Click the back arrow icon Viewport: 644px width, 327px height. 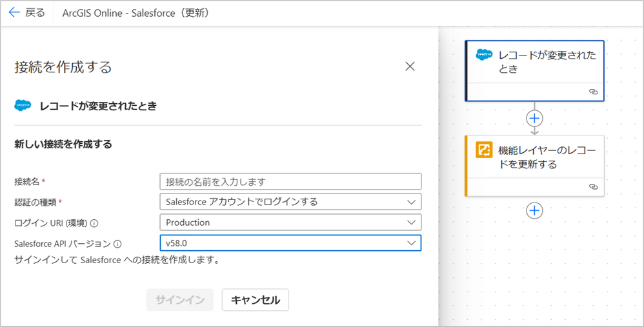tap(14, 13)
